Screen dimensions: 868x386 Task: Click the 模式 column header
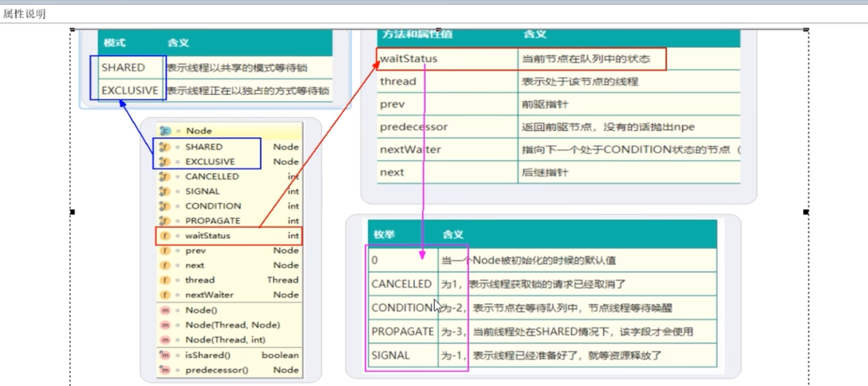click(114, 43)
